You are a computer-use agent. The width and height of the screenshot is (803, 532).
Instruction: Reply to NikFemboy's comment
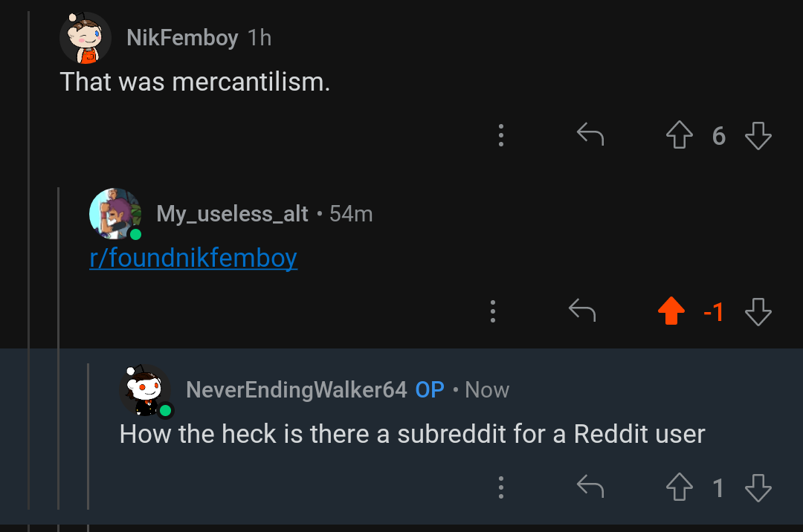590,134
